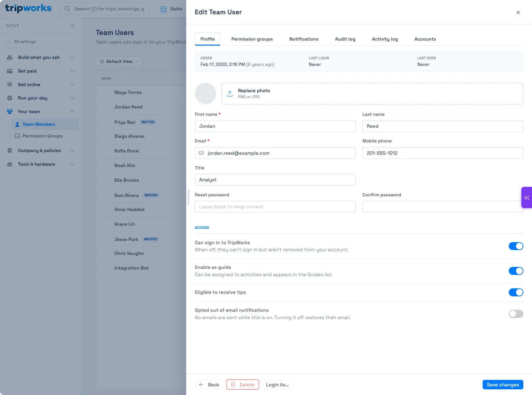Click the Your team people icon

click(10, 111)
